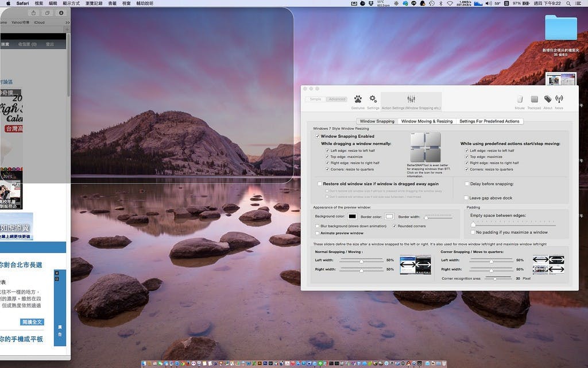
Task: Click Yahoo bookmark in Safari favorites bar
Action: [x=20, y=22]
